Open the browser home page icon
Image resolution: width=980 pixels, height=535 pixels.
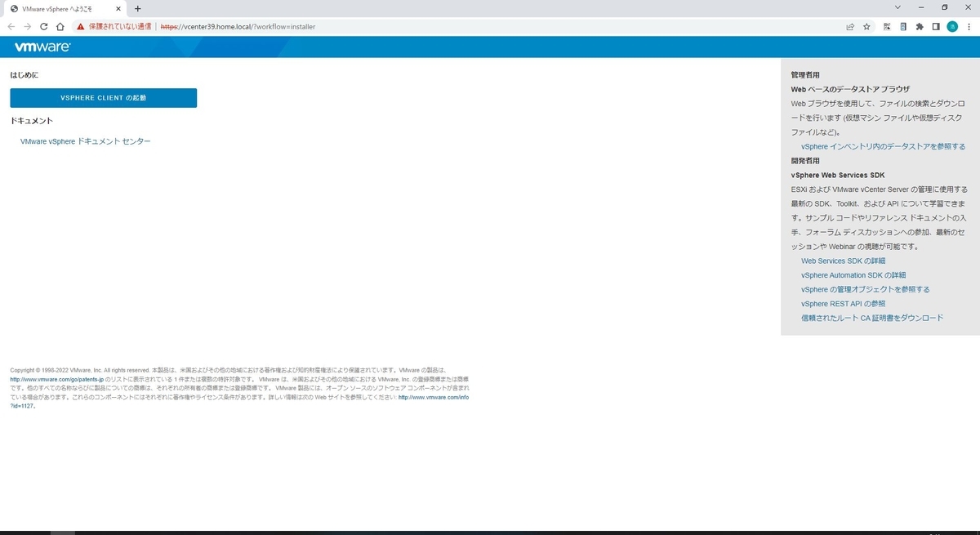point(60,26)
